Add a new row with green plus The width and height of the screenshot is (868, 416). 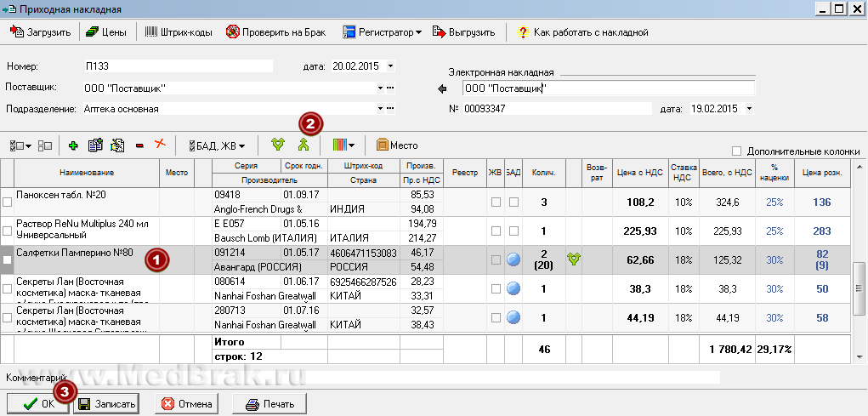[73, 145]
